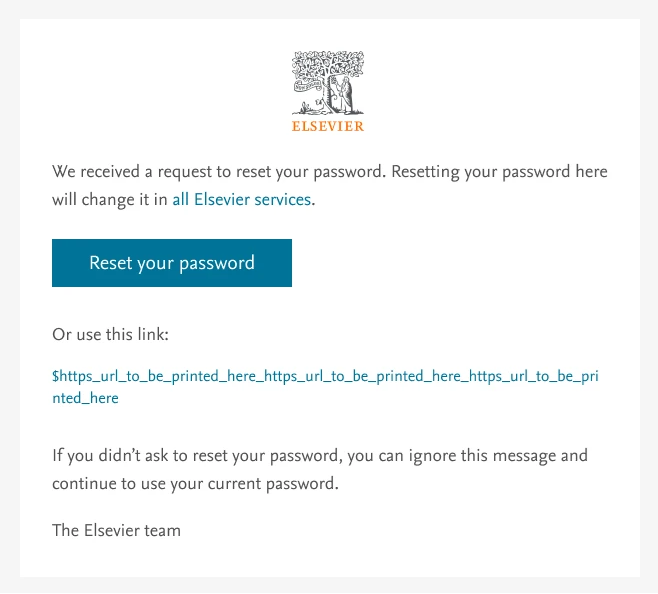Open the 'all Elsevier services' link
The image size is (658, 594).
241,199
